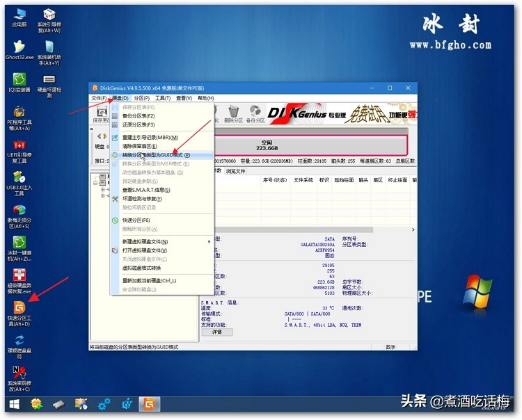Viewport: 522px width, 420px height.
Task: Switch to the 浏览文件 tab
Action: tap(236, 171)
